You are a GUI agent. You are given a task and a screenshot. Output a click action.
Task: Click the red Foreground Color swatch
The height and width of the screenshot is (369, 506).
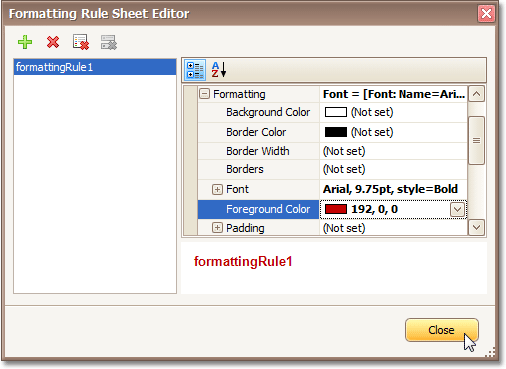(336, 209)
